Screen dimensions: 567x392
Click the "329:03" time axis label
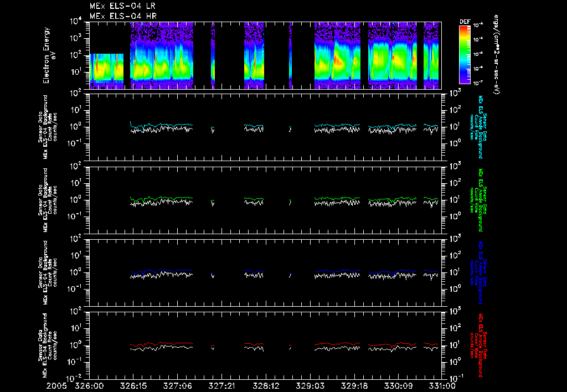(310, 386)
